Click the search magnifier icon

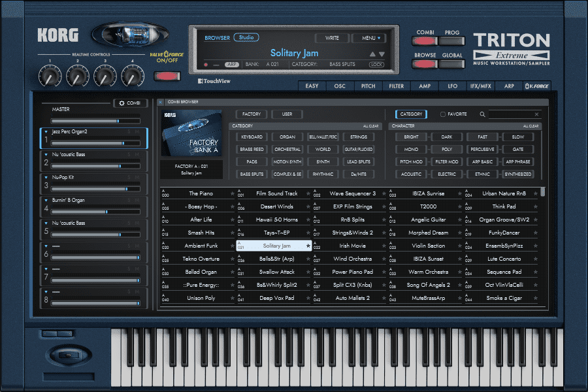point(482,114)
